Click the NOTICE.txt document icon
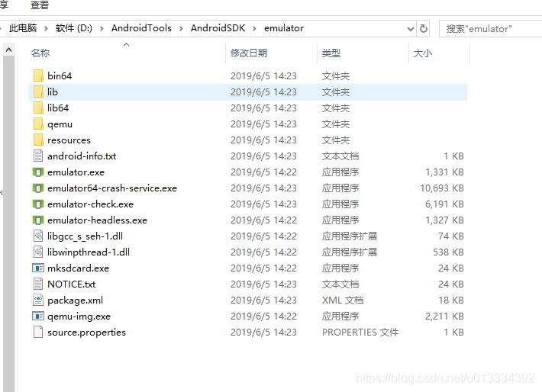 (x=38, y=284)
